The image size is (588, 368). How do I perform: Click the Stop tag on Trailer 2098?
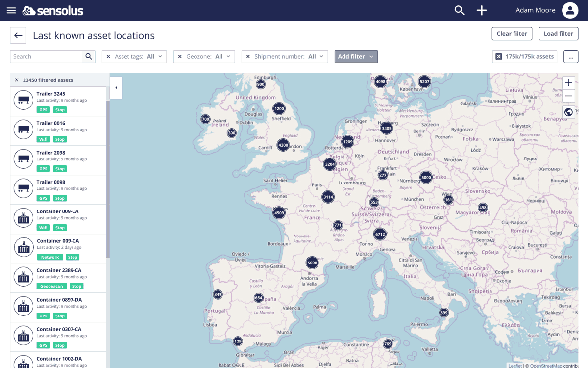(60, 168)
